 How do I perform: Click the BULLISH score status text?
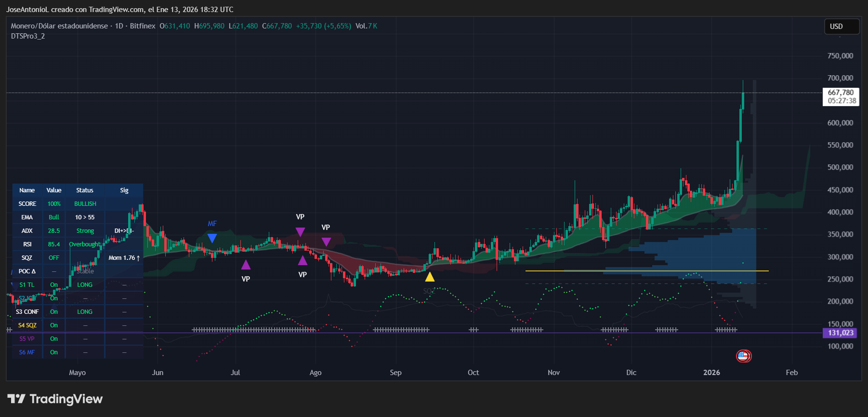85,204
